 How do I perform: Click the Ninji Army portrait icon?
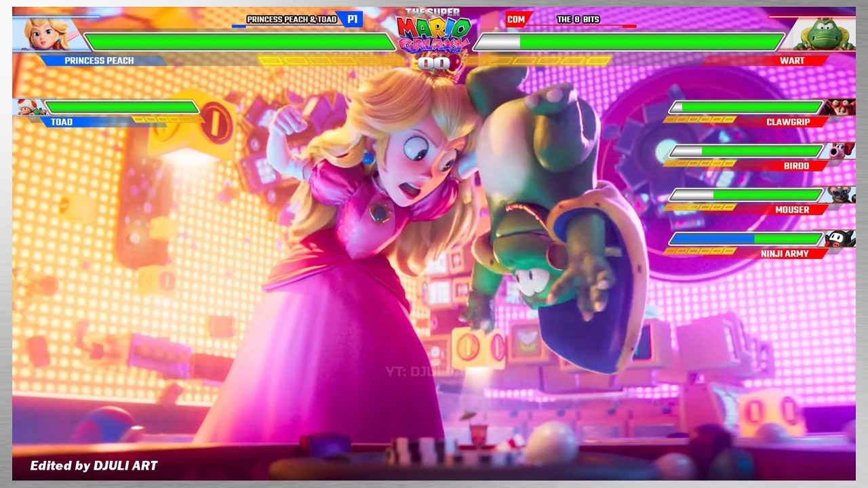point(840,239)
